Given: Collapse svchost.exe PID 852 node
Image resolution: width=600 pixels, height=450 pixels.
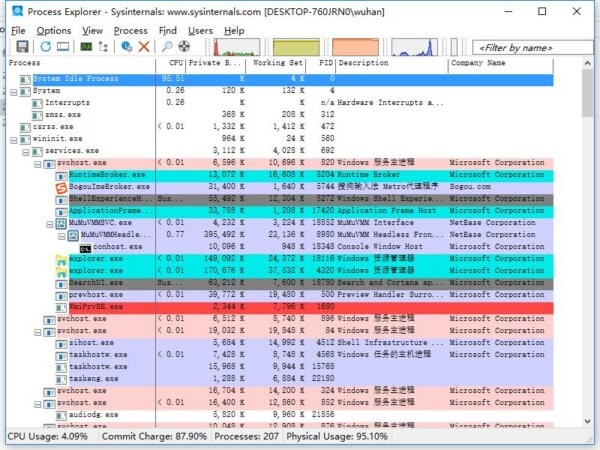Looking at the screenshot, I should coord(38,404).
